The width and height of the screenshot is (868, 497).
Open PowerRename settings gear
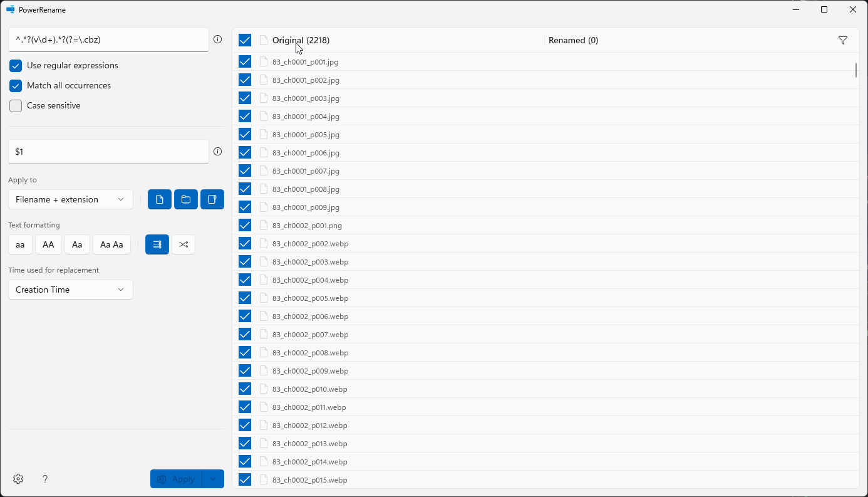(x=18, y=479)
